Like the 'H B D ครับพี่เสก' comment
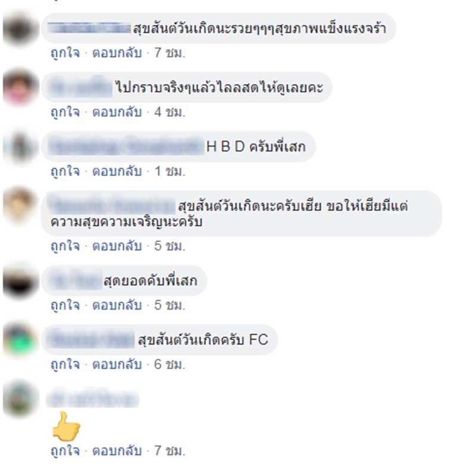476x464 pixels. [x=65, y=172]
